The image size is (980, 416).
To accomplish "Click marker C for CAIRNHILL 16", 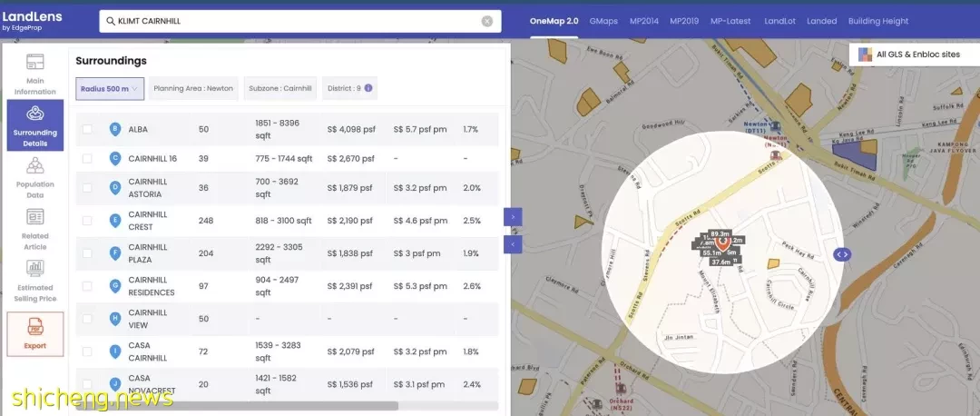I will [x=115, y=159].
